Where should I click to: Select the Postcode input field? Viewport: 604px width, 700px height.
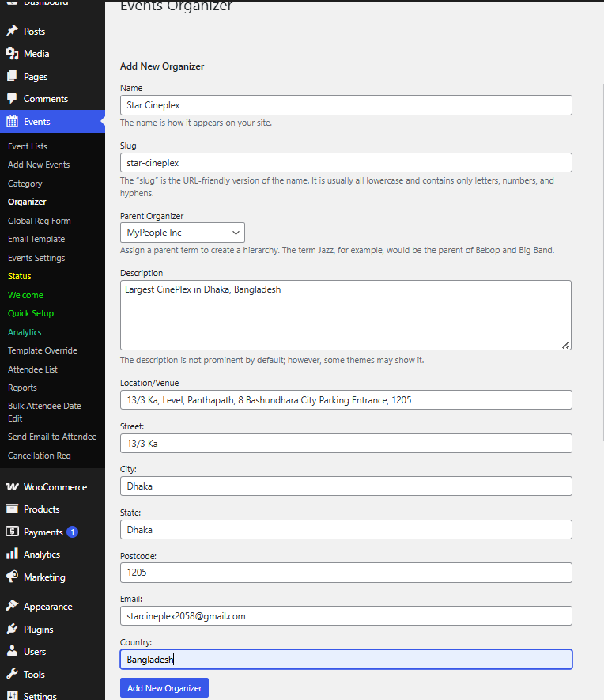tap(345, 573)
